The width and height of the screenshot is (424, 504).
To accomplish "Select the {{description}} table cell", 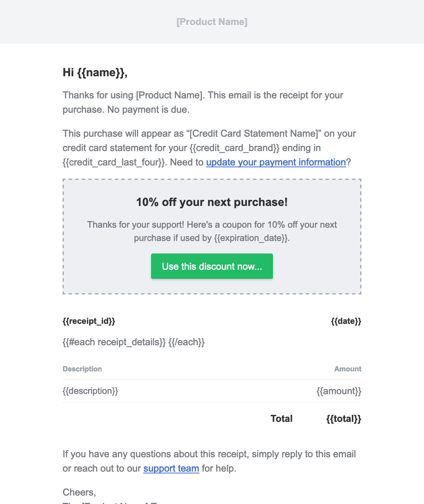I will [x=90, y=391].
